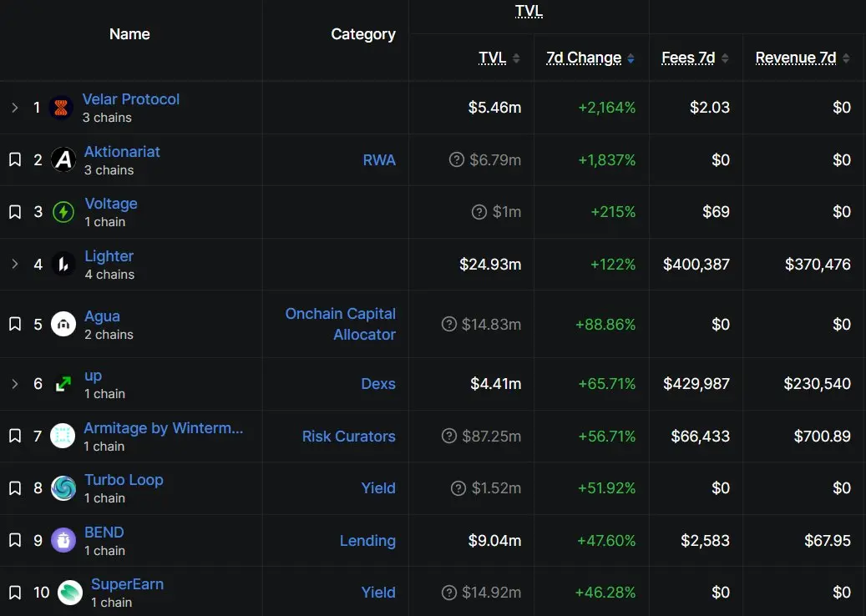Open Armitage by Winterm... link
Viewport: 866px width, 616px height.
tap(164, 427)
